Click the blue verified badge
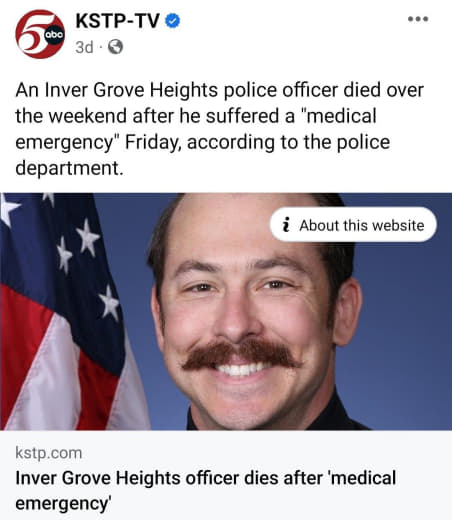Viewport: 452px width, 520px height. coord(173,21)
